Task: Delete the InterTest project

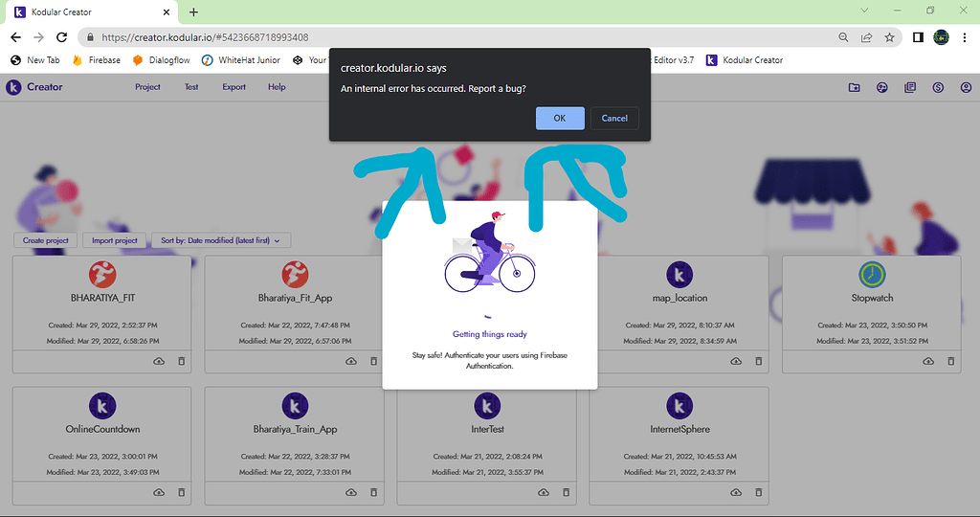Action: click(567, 493)
